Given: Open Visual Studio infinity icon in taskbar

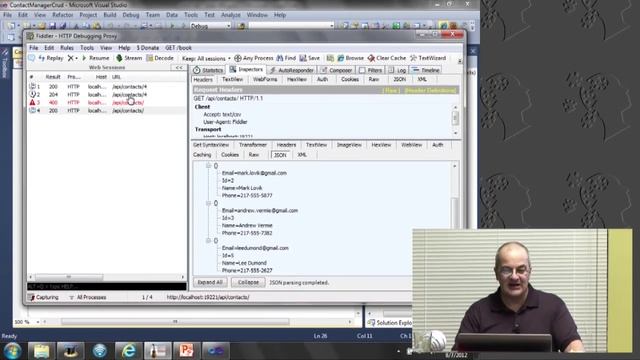Looking at the screenshot, I should pos(216,351).
